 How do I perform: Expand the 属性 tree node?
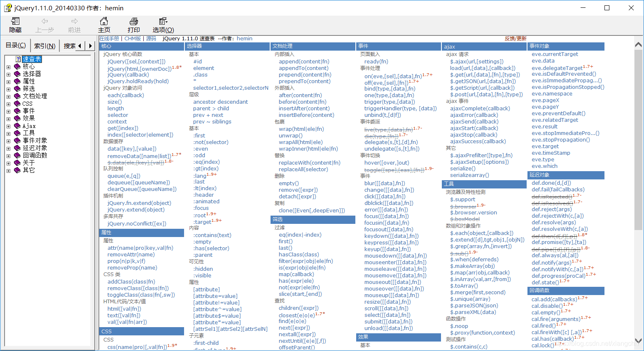8,82
